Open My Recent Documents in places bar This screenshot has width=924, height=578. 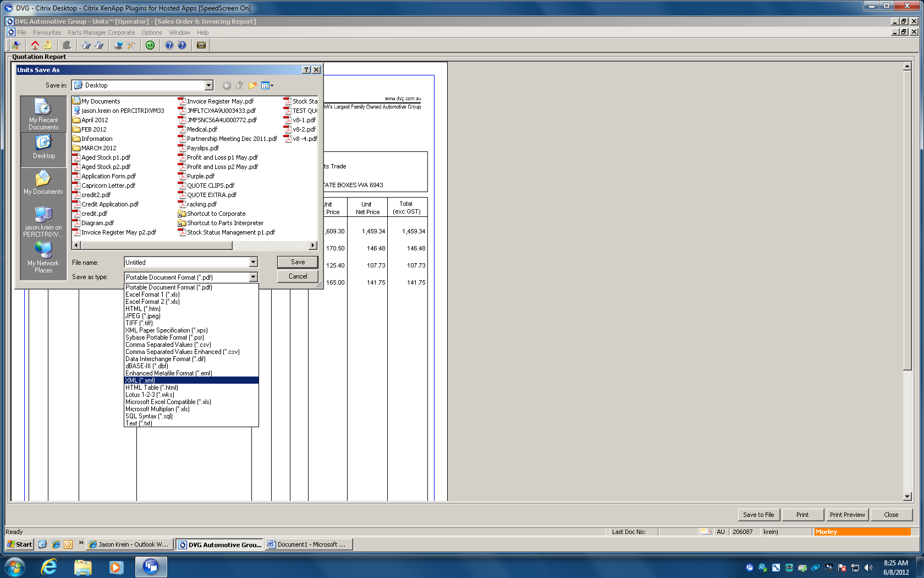pyautogui.click(x=43, y=114)
